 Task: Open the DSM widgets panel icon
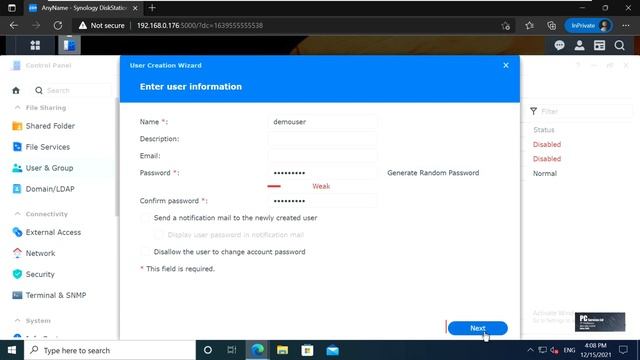pos(599,45)
